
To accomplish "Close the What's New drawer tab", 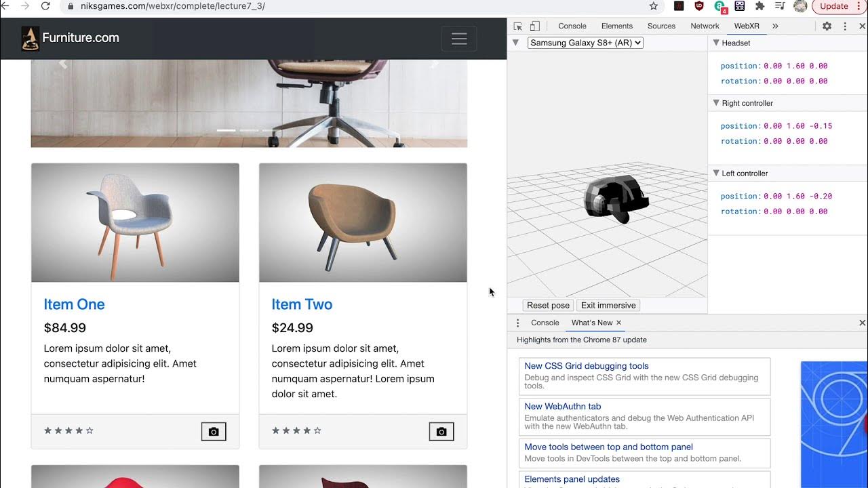I will tap(618, 323).
